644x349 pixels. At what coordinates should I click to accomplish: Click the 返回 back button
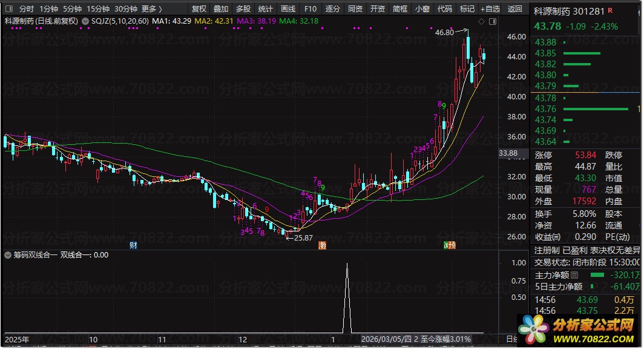[514, 8]
